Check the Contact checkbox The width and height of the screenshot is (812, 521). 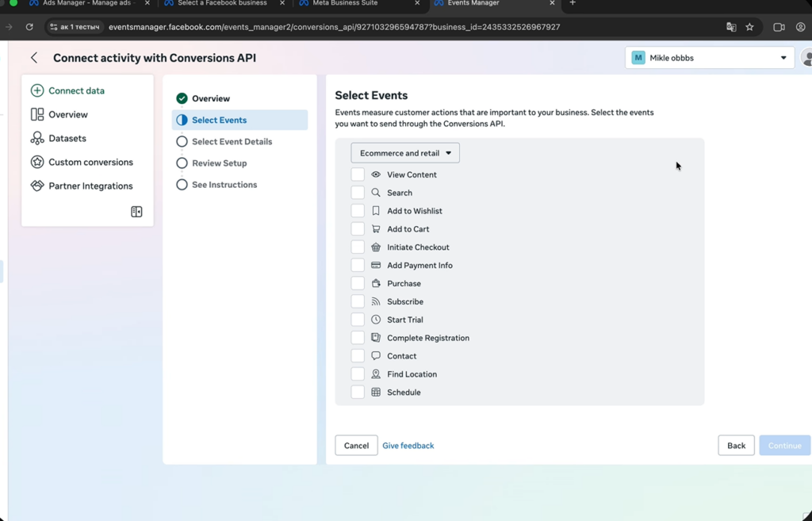coord(358,356)
